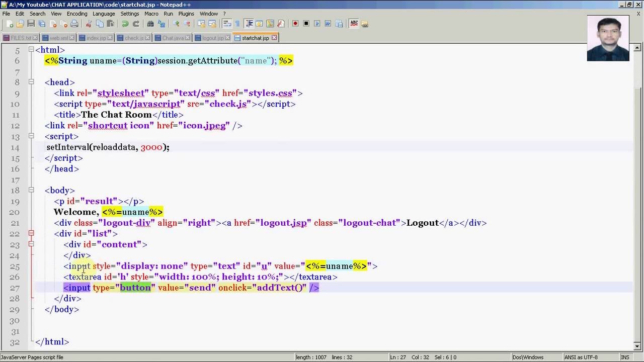Toggle the indent guide toolbar button
Viewport: 644px width, 362px height.
(x=249, y=24)
